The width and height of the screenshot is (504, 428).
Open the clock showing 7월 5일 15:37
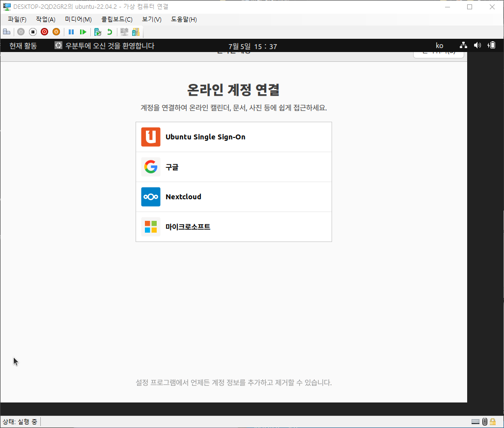pyautogui.click(x=252, y=47)
